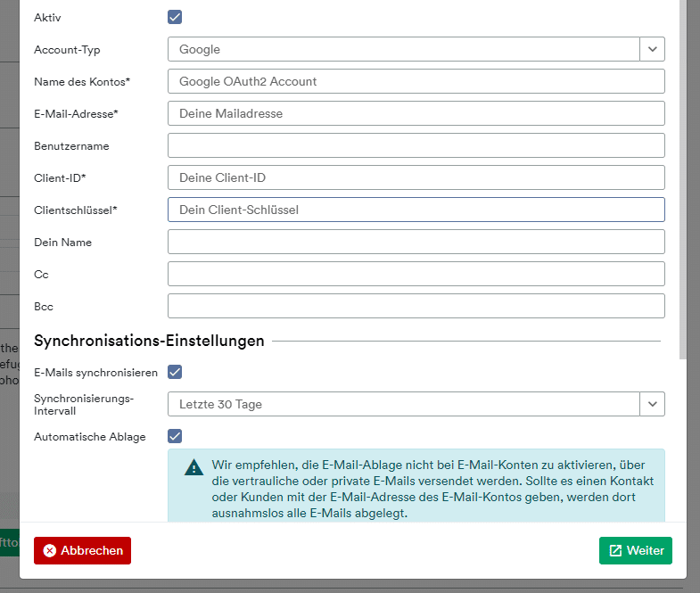Click the Aktiv label

[47, 18]
